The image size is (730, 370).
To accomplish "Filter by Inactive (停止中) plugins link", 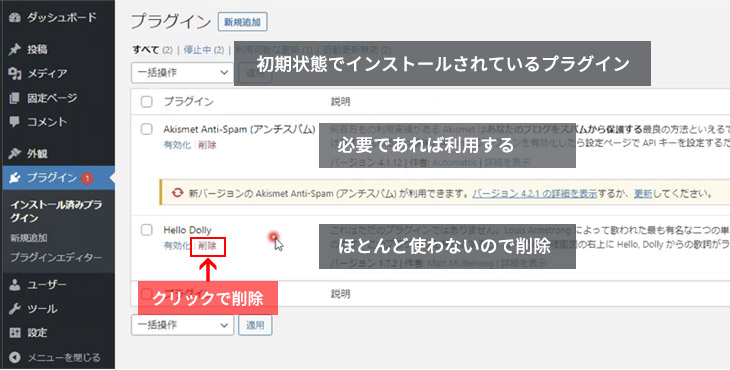I will click(x=197, y=50).
